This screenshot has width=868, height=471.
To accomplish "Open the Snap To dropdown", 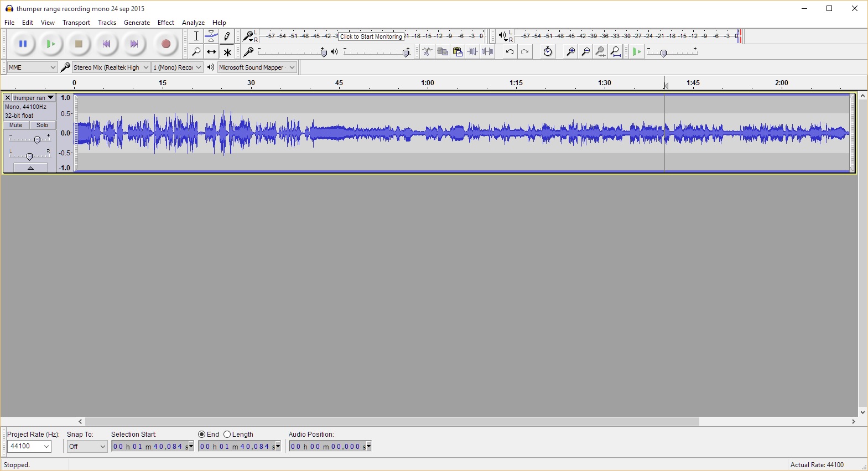I will pos(87,447).
